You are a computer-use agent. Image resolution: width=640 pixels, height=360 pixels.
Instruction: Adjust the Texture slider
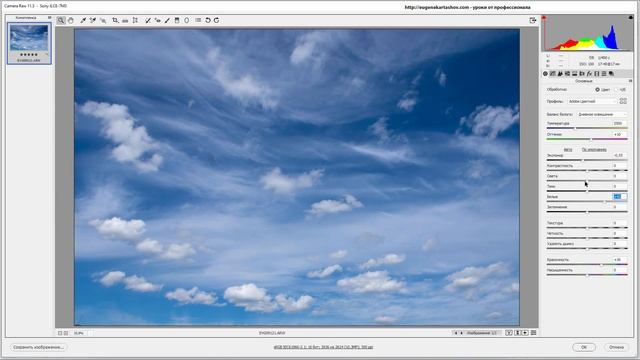point(587,228)
